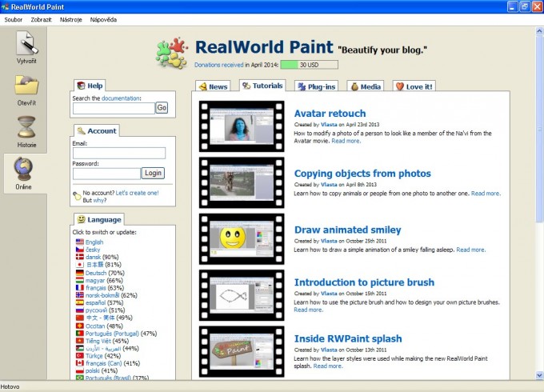The image size is (544, 392).
Task: Open the Zobrazit menu
Action: 41,20
